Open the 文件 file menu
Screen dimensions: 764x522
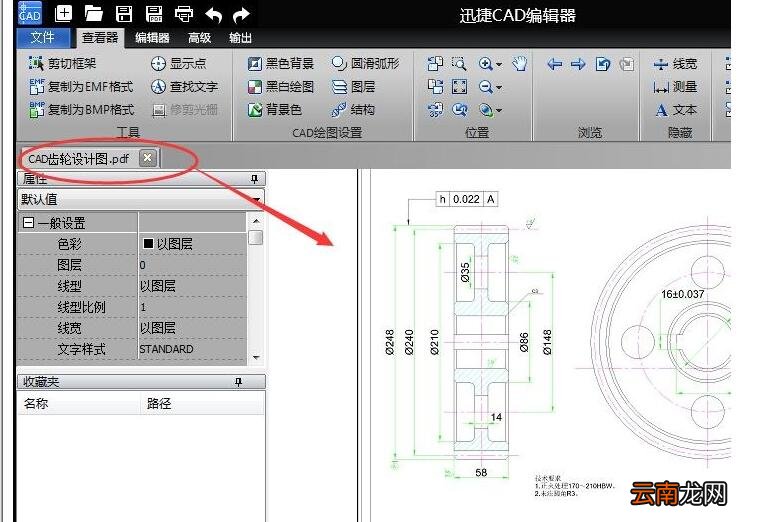pyautogui.click(x=43, y=38)
